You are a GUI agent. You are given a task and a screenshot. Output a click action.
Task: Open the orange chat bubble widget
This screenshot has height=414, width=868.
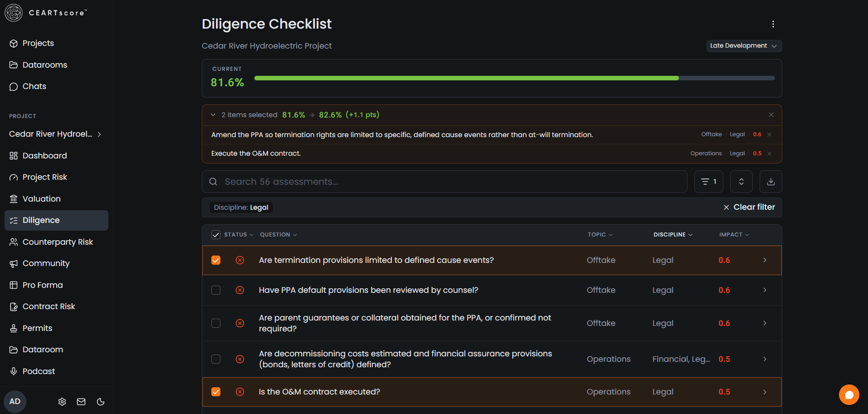[849, 395]
